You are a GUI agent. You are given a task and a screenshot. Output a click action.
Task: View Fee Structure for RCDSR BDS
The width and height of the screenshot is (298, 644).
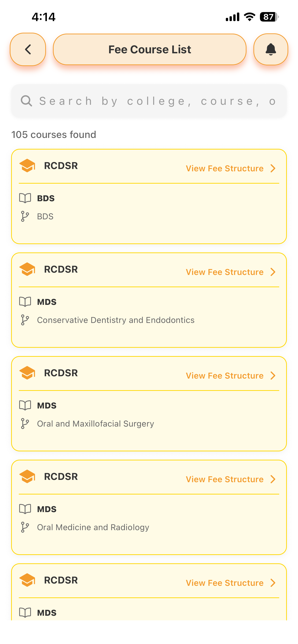(x=224, y=168)
